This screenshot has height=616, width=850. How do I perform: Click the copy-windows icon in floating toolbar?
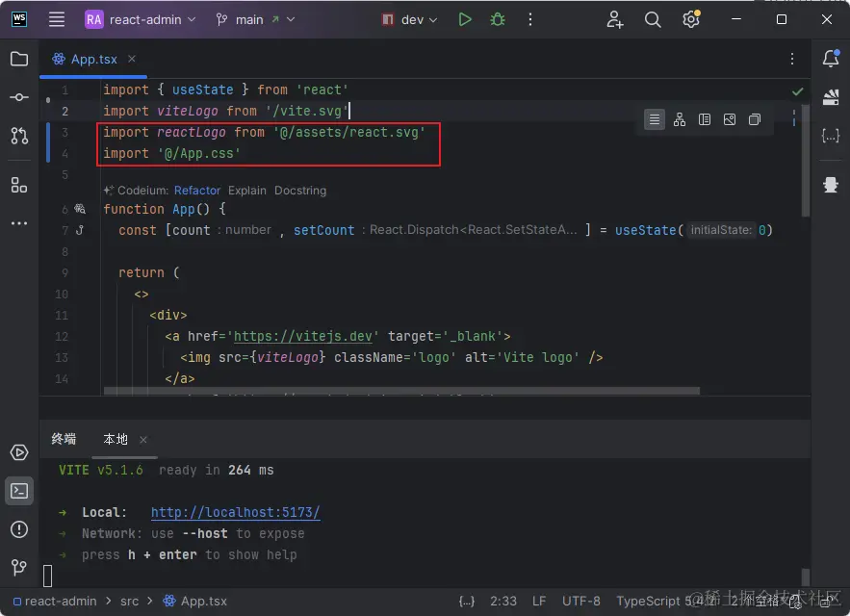point(755,119)
